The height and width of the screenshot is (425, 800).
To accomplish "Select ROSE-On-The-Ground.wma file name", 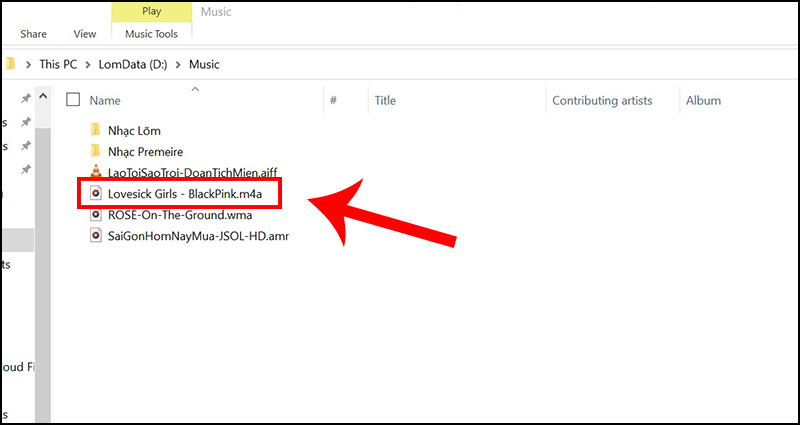I will [x=180, y=215].
